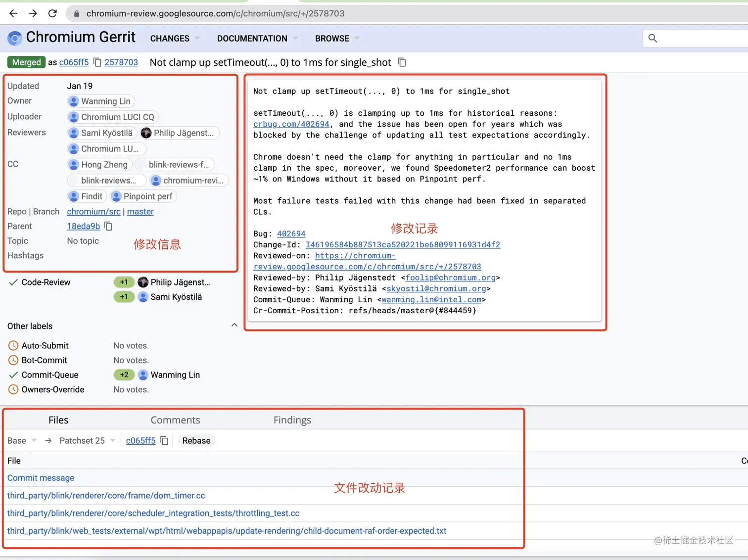Click the Chromium LUCI CQ uploader chip
Screen dimensions: 748x560
[x=112, y=117]
